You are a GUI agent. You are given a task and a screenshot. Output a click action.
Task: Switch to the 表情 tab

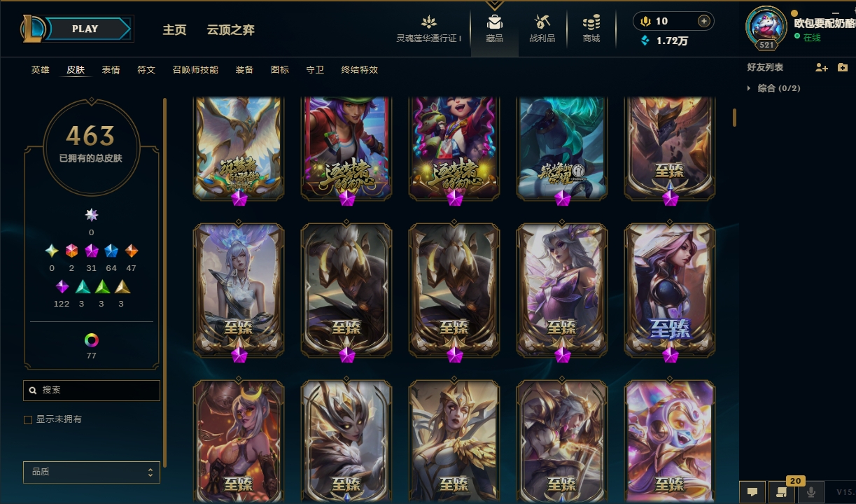111,70
